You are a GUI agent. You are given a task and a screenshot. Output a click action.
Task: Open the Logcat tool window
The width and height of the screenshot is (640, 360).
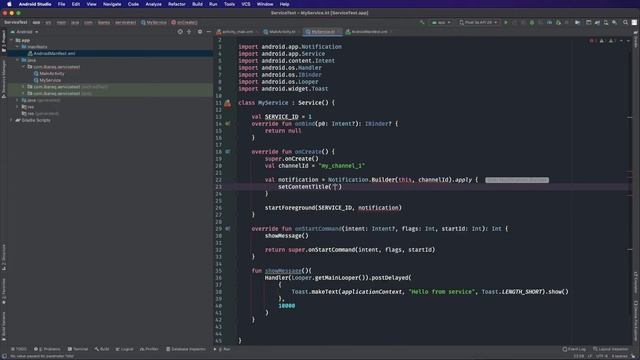coord(124,349)
